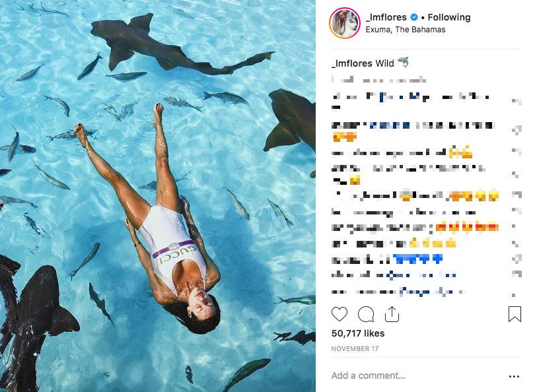Click the shark emoji in the caption
Screen dimensions: 535x392
[403, 63]
